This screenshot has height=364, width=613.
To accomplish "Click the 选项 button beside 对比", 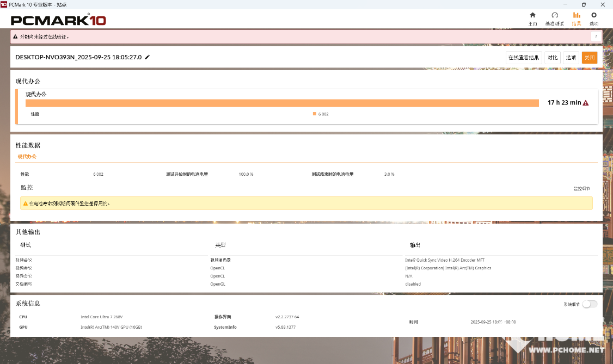I will (571, 58).
